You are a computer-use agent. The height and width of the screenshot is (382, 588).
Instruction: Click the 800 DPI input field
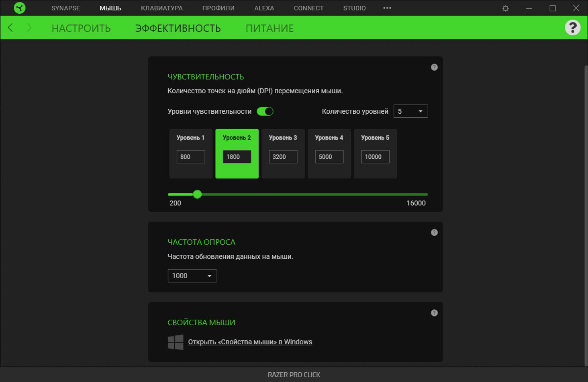coord(191,156)
